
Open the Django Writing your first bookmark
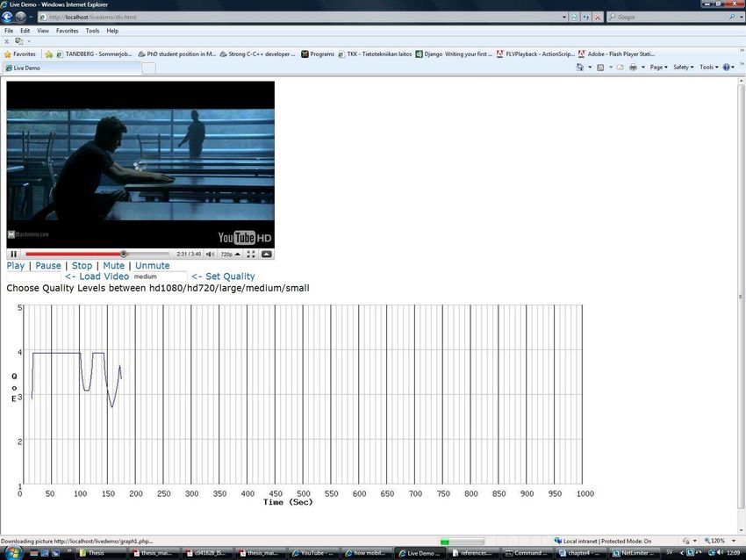454,54
